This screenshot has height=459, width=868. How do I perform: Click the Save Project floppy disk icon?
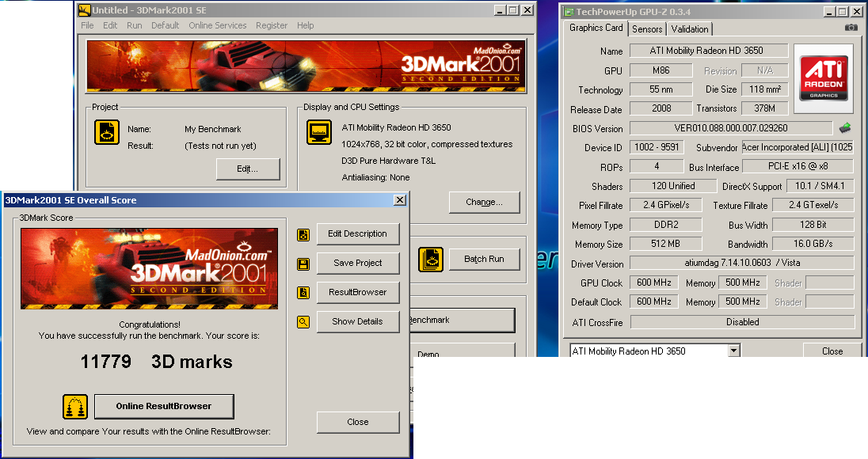pos(303,264)
